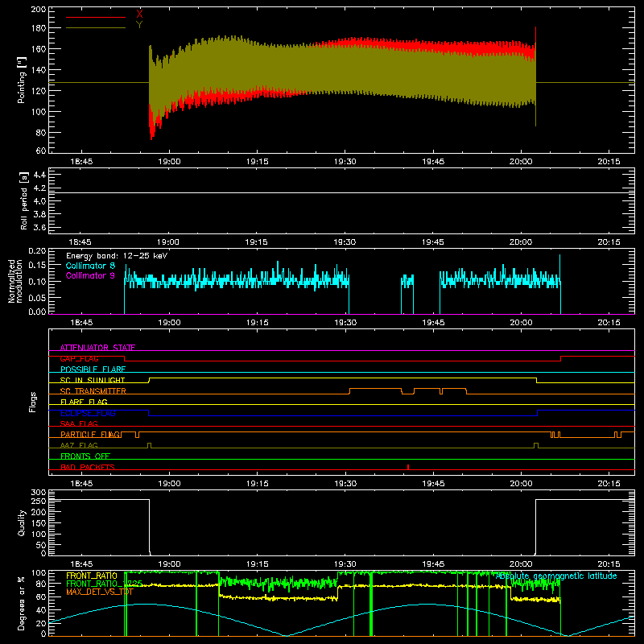Image resolution: width=644 pixels, height=644 pixels.
Task: Click the 'FRONTS_OFF' flag label
Action: [85, 456]
